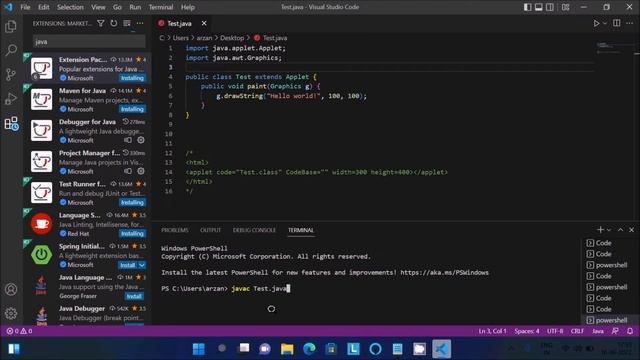Open Debugger for Java manage gear
This screenshot has height=360, width=640.
coord(141,140)
